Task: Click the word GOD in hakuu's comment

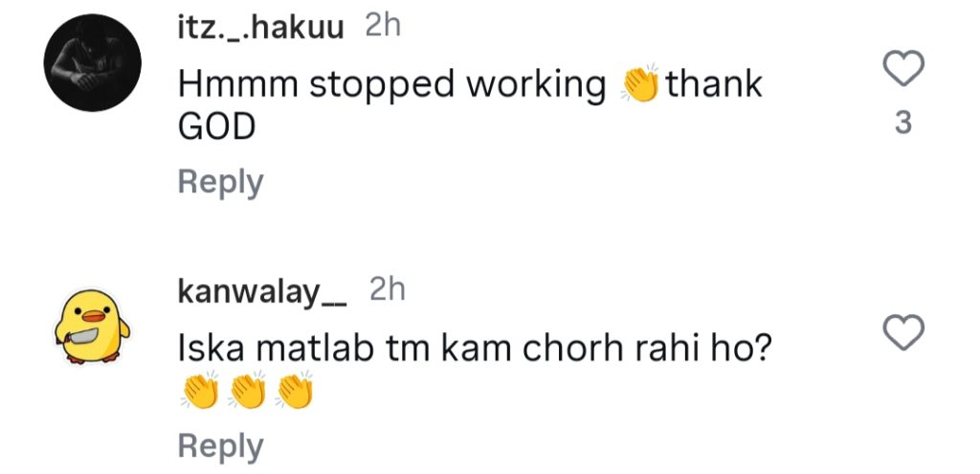Action: pos(217,128)
